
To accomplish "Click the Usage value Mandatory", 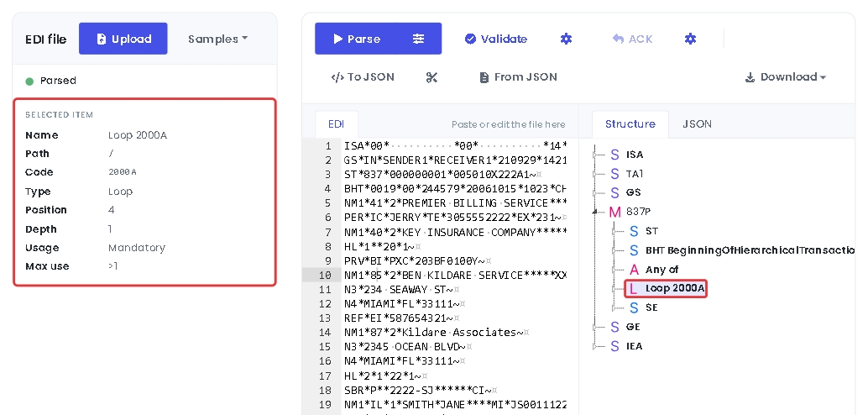I will tap(137, 248).
